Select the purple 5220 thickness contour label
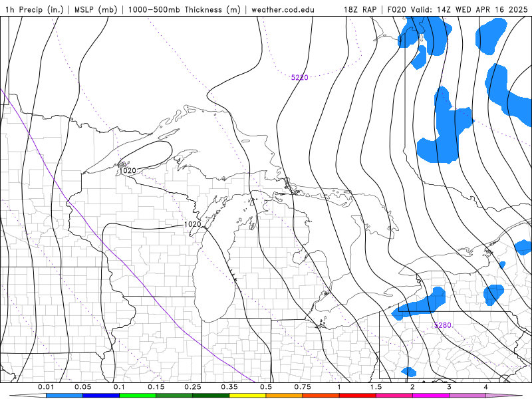Screen dimensions: 532x399 [x=300, y=77]
